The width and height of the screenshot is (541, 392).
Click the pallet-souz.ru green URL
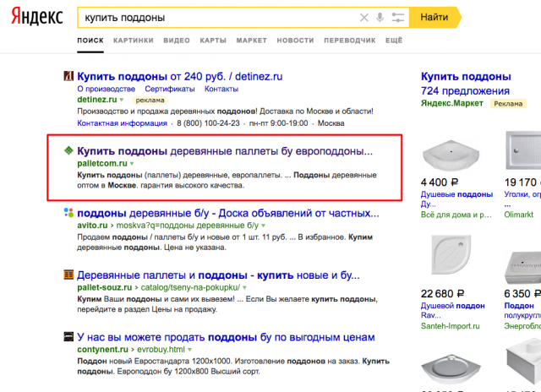pyautogui.click(x=105, y=287)
